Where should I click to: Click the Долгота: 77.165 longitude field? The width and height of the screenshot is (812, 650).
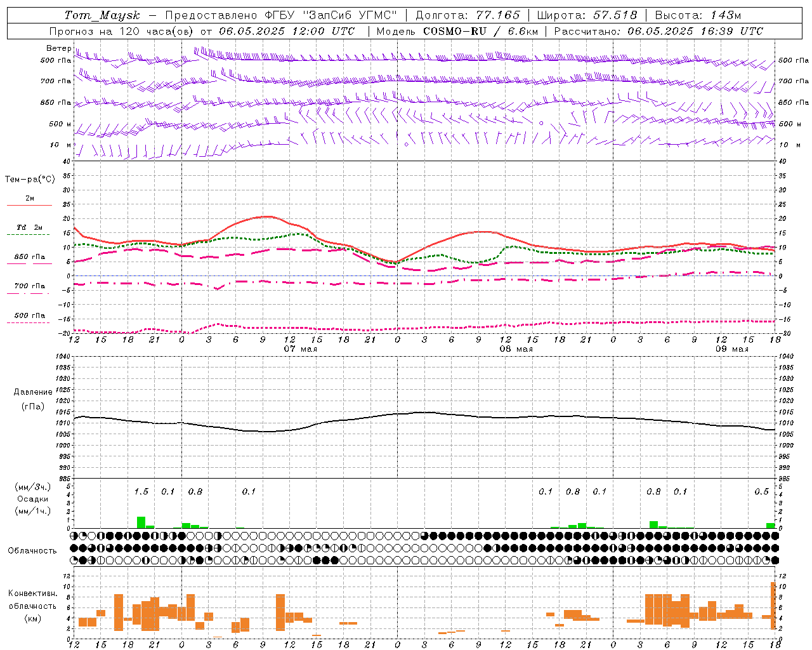coord(467,15)
